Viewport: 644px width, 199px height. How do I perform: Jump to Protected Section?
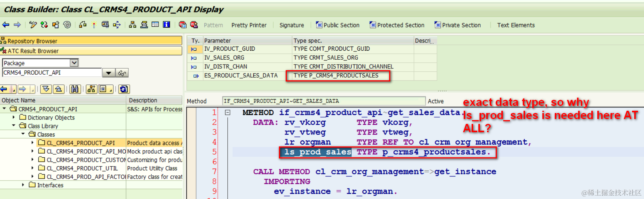(x=397, y=25)
